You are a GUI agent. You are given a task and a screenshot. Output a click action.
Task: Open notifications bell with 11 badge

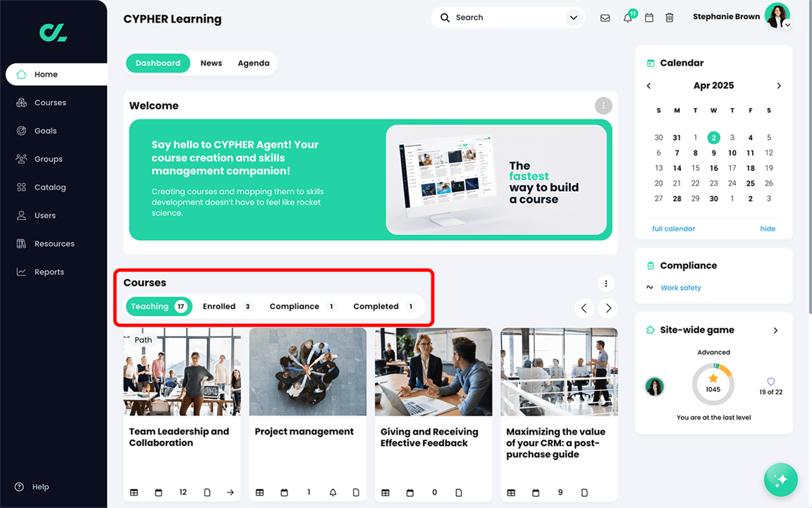click(x=627, y=18)
